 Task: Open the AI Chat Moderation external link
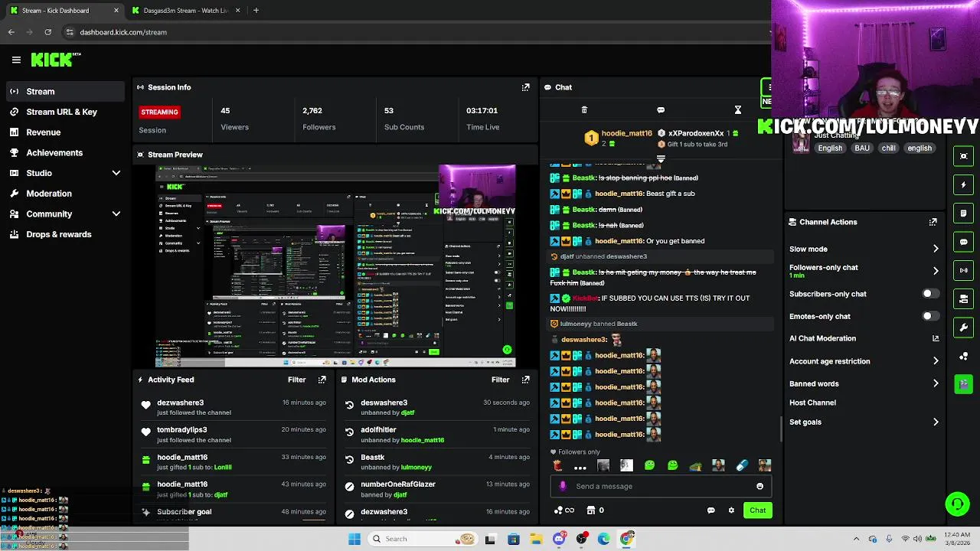(x=936, y=338)
